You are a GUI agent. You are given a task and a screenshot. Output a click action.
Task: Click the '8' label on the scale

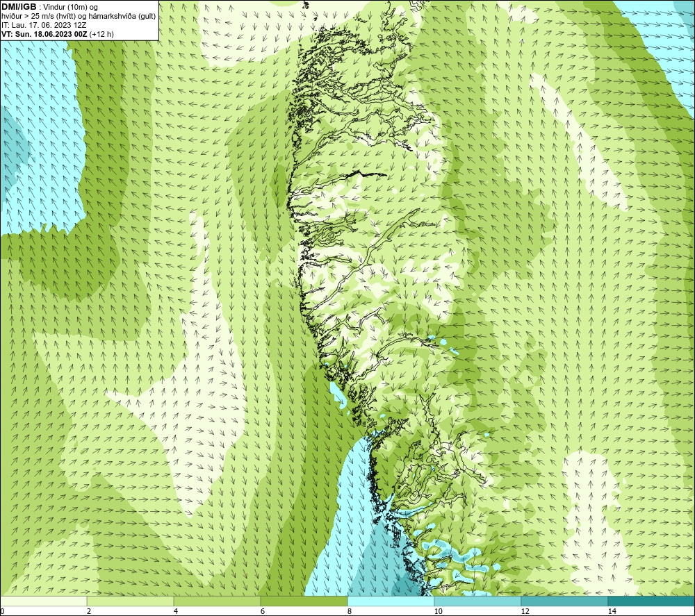pyautogui.click(x=350, y=611)
